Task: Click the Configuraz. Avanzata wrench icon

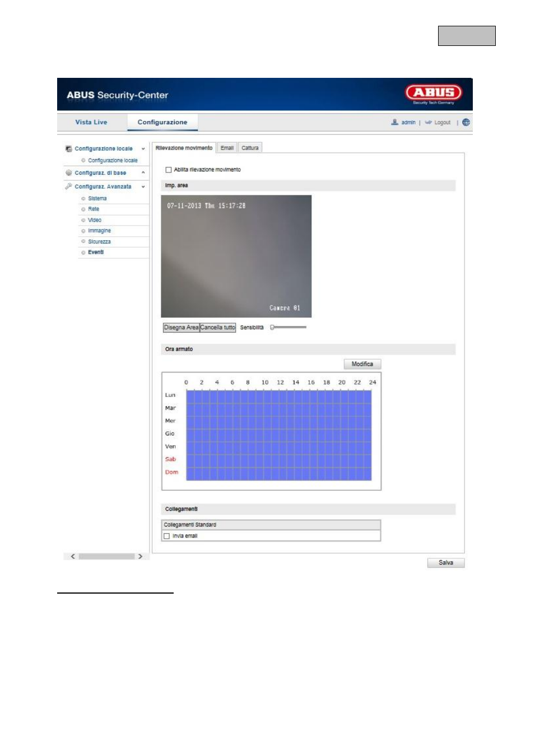Action: (x=68, y=186)
